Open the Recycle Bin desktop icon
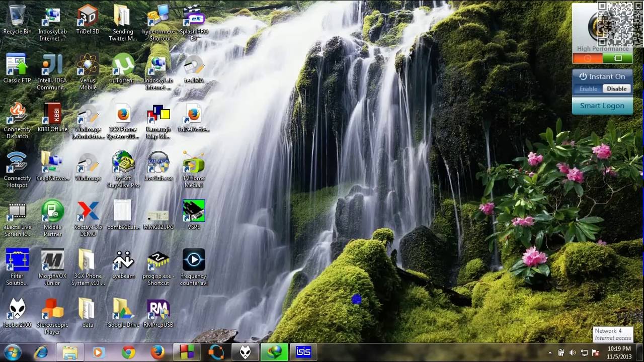Image resolution: width=644 pixels, height=362 pixels. click(17, 20)
